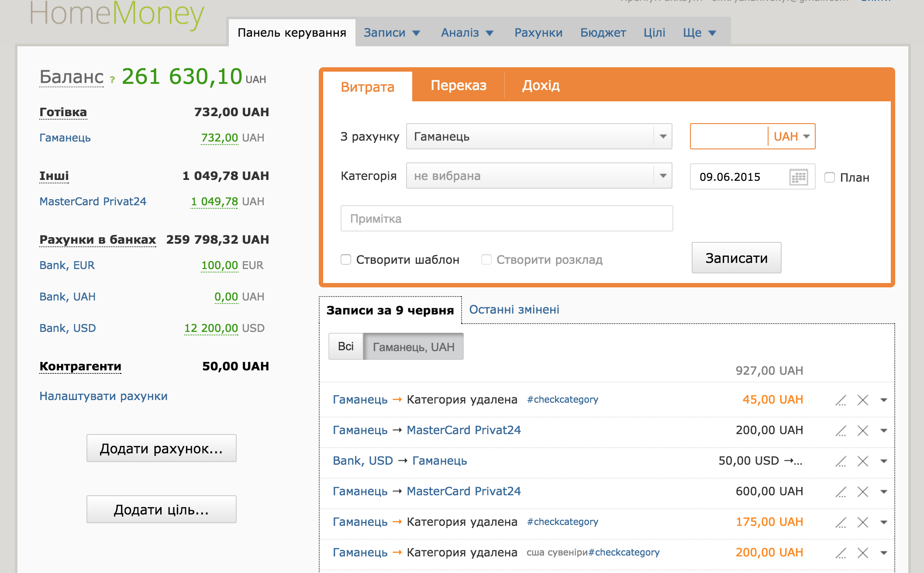The width and height of the screenshot is (924, 573).
Task: Switch to the Дохід tab
Action: [x=541, y=85]
